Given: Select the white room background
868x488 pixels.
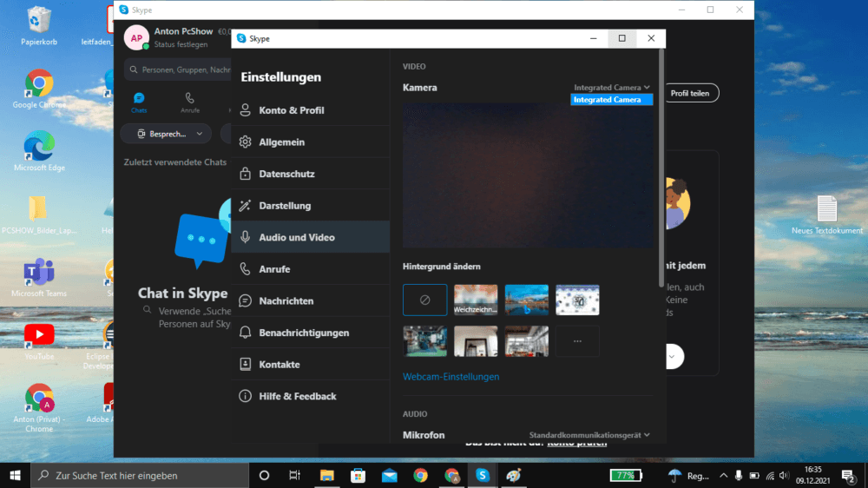Looking at the screenshot, I should click(476, 340).
